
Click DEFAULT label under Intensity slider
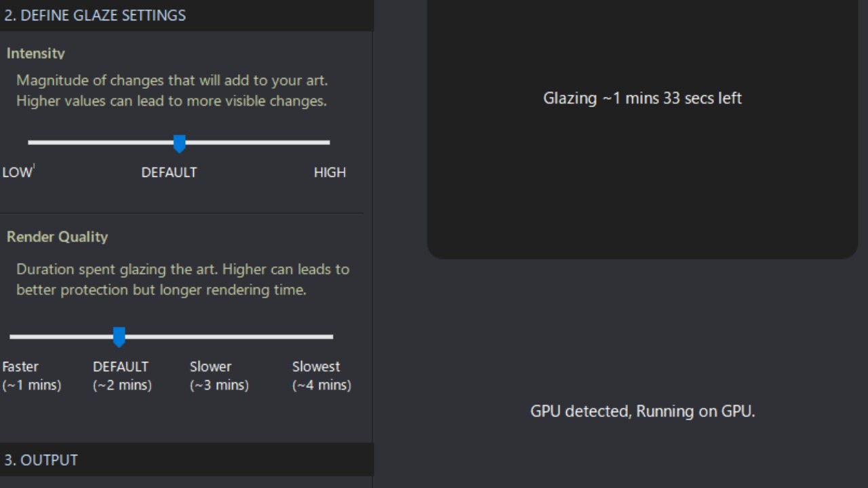click(169, 172)
